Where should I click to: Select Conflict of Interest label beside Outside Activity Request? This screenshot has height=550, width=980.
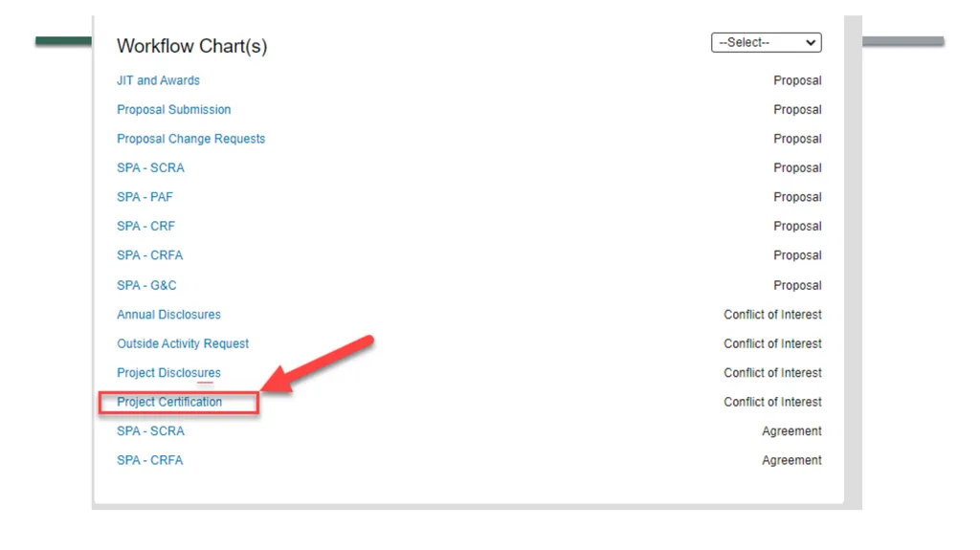coord(772,343)
